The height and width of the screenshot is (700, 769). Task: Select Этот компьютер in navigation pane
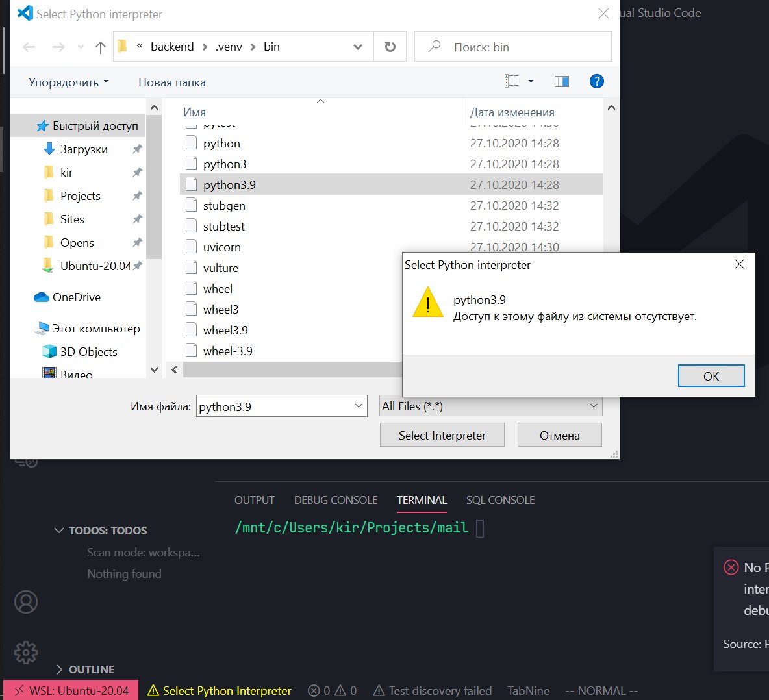point(96,328)
